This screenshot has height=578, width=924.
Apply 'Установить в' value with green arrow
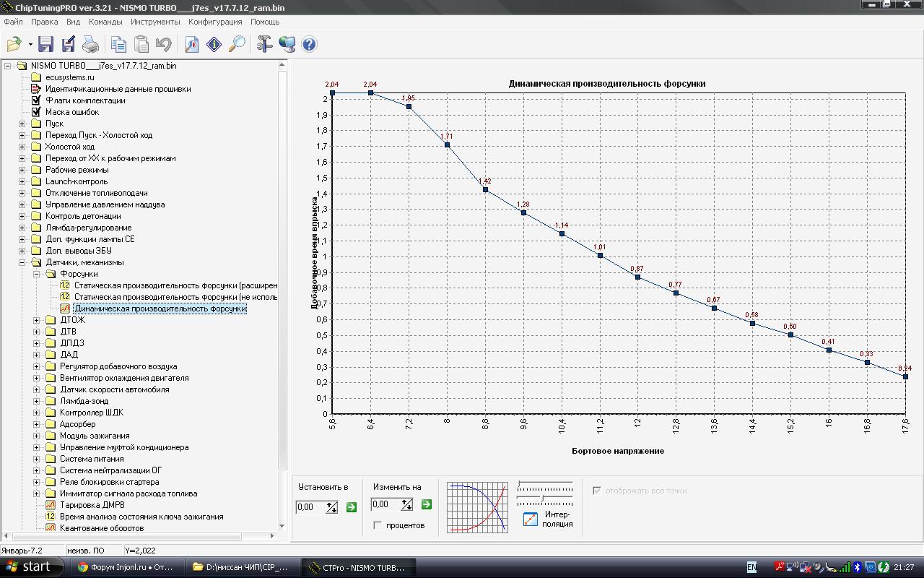point(352,507)
